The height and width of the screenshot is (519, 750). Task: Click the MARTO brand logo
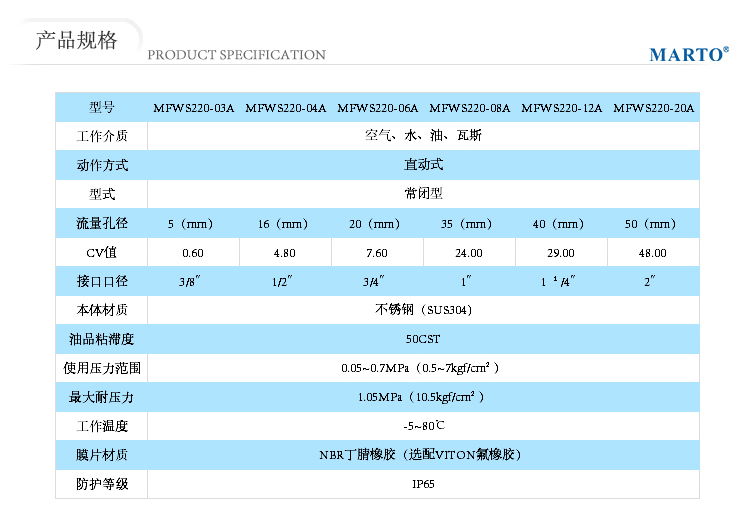[688, 54]
